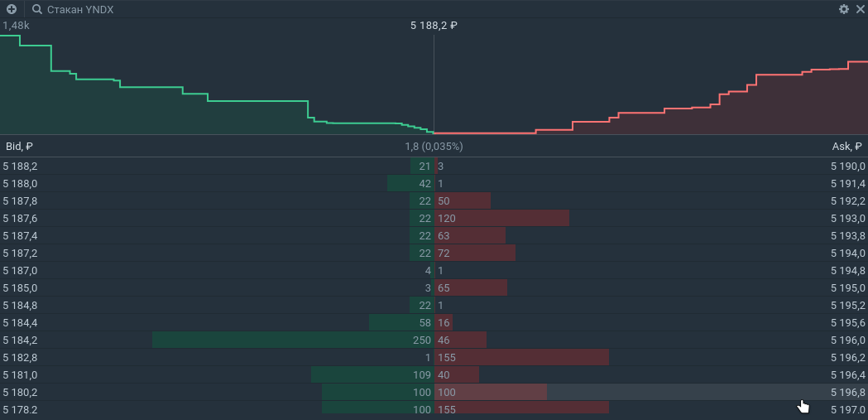The height and width of the screenshot is (420, 868).
Task: Select ask price 5 197,0
Action: click(847, 409)
